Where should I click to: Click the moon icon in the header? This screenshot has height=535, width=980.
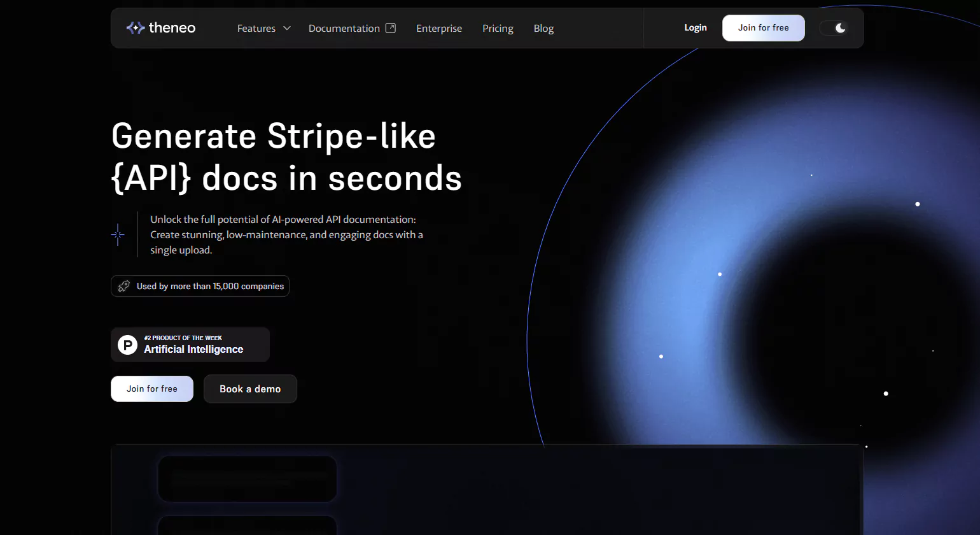click(x=840, y=28)
